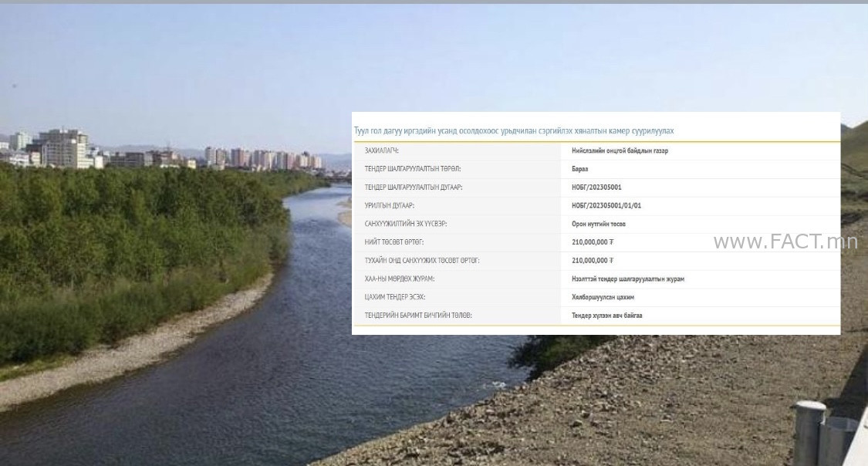Click invitation number НОБГ/202305001/01/01
868x466 pixels.
coord(606,206)
